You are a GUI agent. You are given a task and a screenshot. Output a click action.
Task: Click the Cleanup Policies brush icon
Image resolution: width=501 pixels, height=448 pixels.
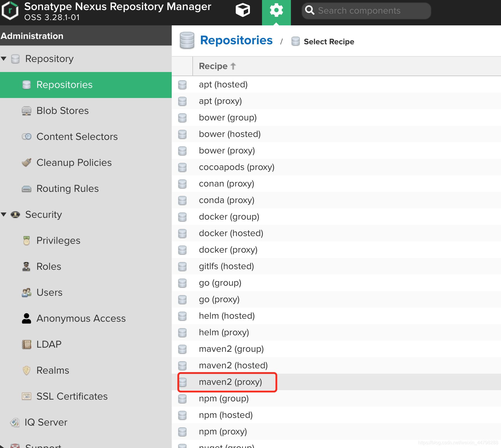click(27, 163)
